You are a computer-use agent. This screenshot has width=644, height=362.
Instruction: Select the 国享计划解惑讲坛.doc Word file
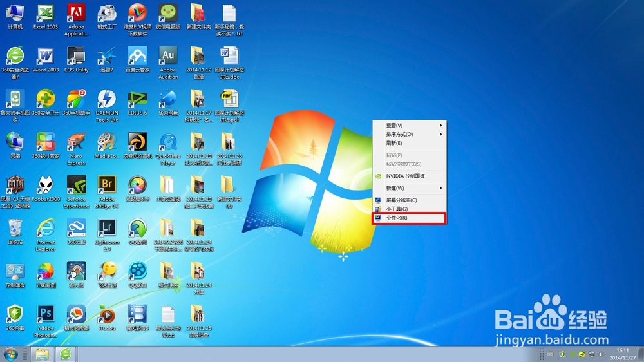(x=229, y=63)
